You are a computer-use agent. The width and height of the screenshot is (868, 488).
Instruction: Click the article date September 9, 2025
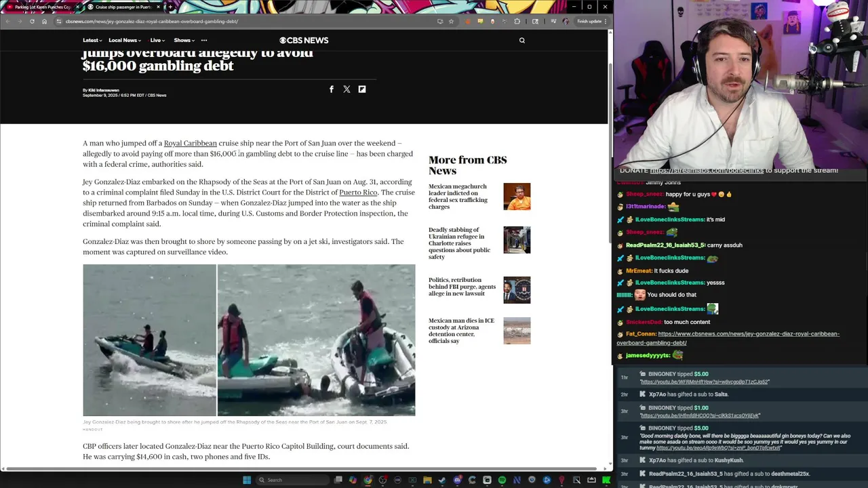point(100,96)
